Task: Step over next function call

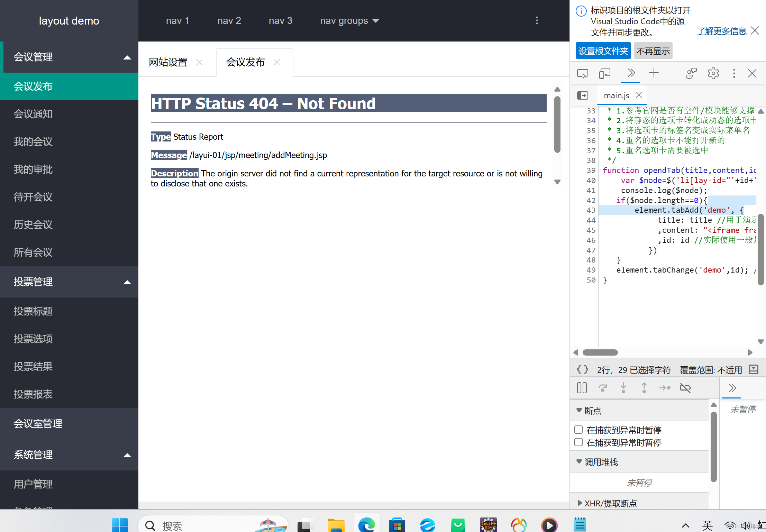Action: tap(603, 388)
